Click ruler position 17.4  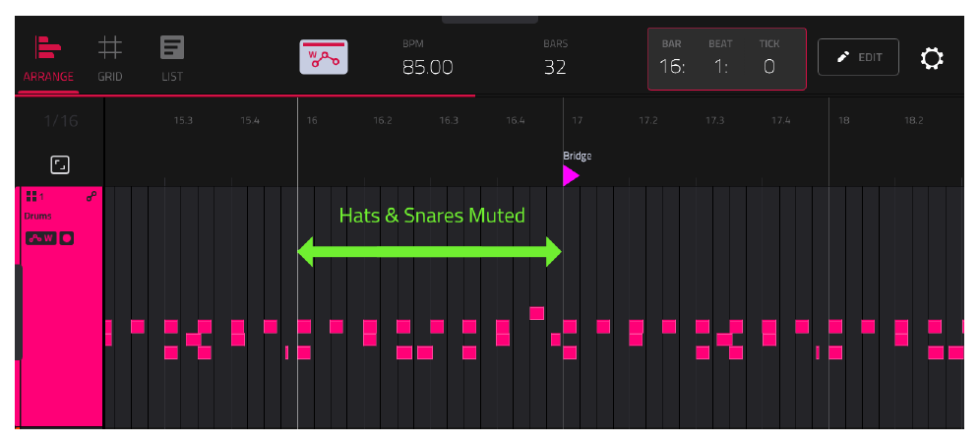780,121
